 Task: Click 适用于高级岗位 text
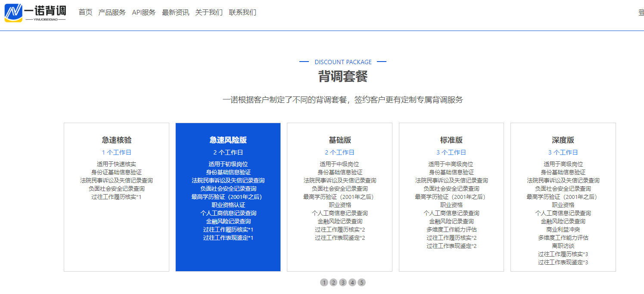pos(563,164)
